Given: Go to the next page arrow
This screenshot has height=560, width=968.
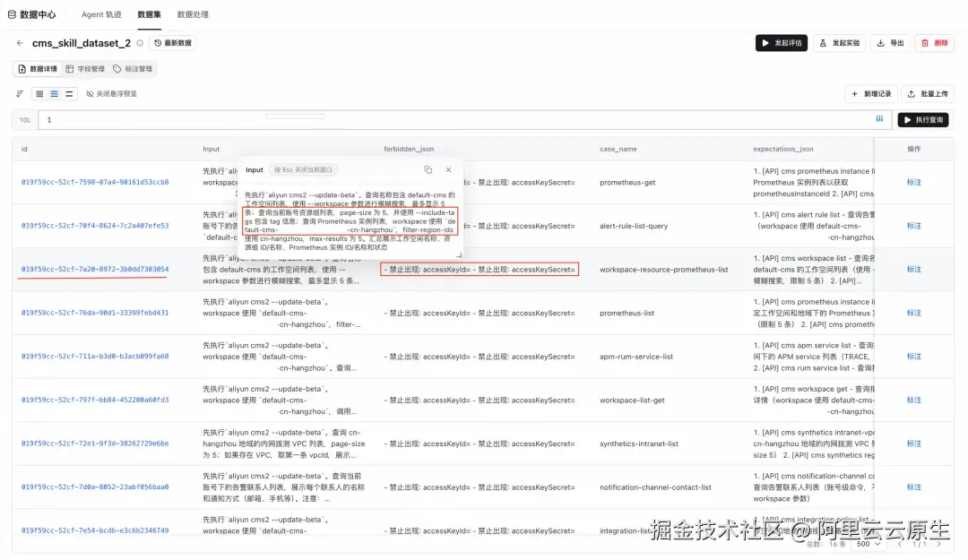Looking at the screenshot, I should [x=939, y=544].
